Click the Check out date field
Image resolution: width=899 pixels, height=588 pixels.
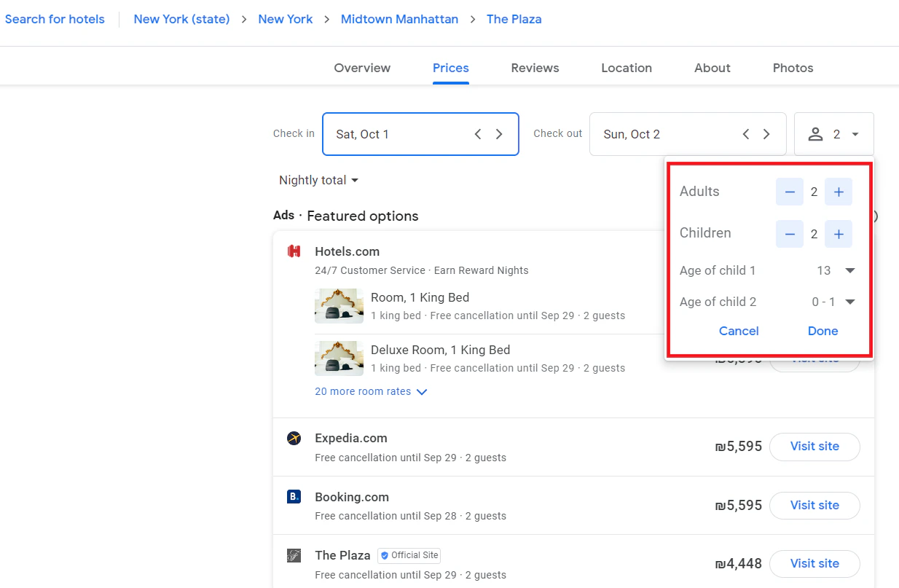[688, 134]
